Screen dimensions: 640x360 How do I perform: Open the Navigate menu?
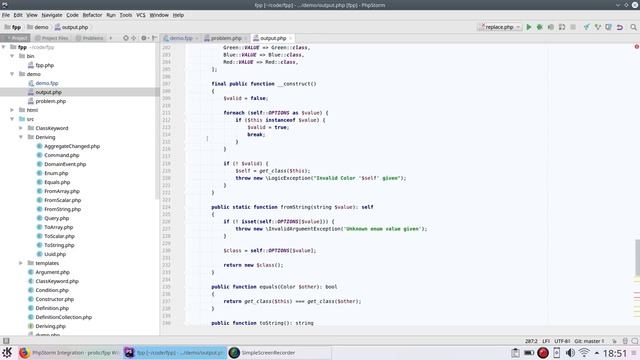(52, 15)
